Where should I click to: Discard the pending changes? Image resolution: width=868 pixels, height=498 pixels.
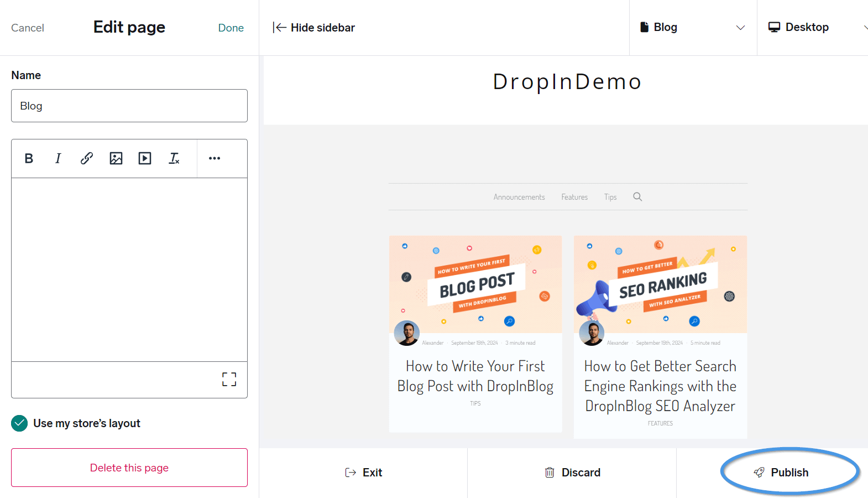coord(572,473)
